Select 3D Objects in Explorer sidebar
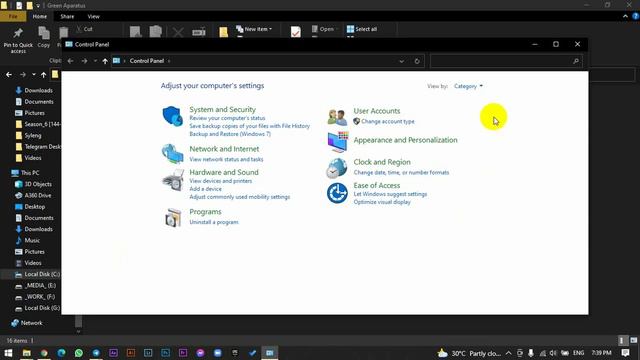The image size is (640, 360). [x=33, y=184]
